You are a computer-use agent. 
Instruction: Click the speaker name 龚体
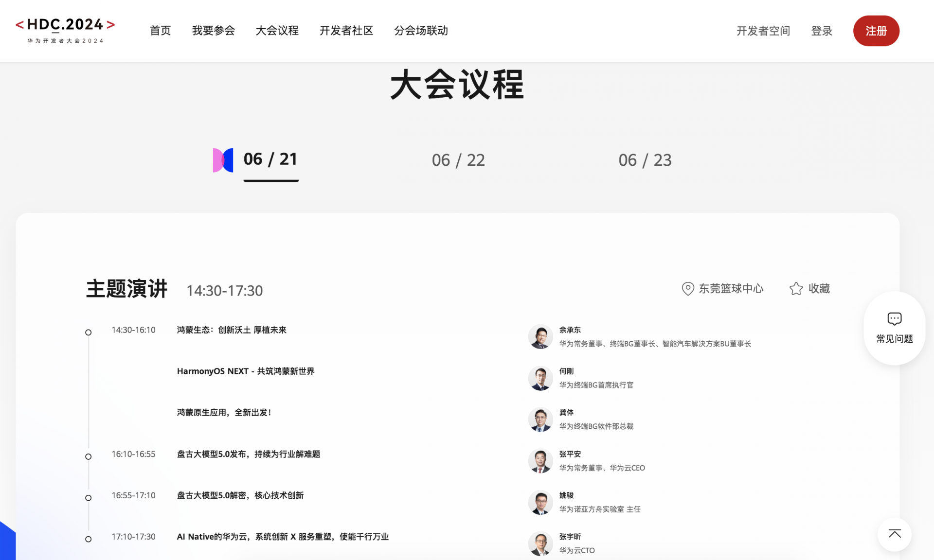click(x=566, y=413)
